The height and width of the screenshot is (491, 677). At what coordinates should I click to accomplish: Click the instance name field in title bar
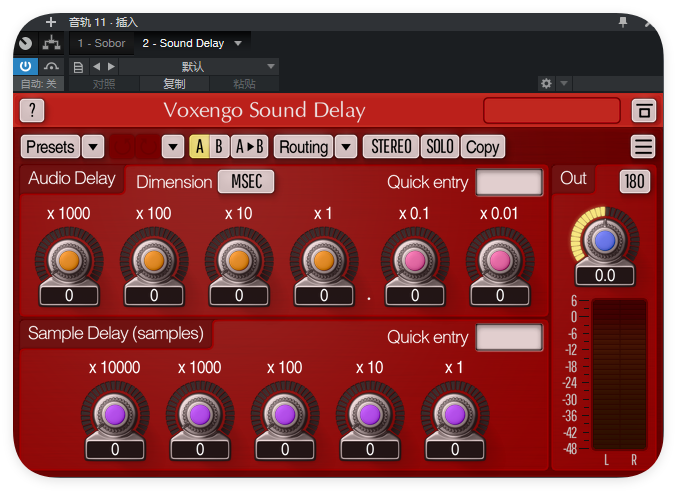(x=552, y=111)
